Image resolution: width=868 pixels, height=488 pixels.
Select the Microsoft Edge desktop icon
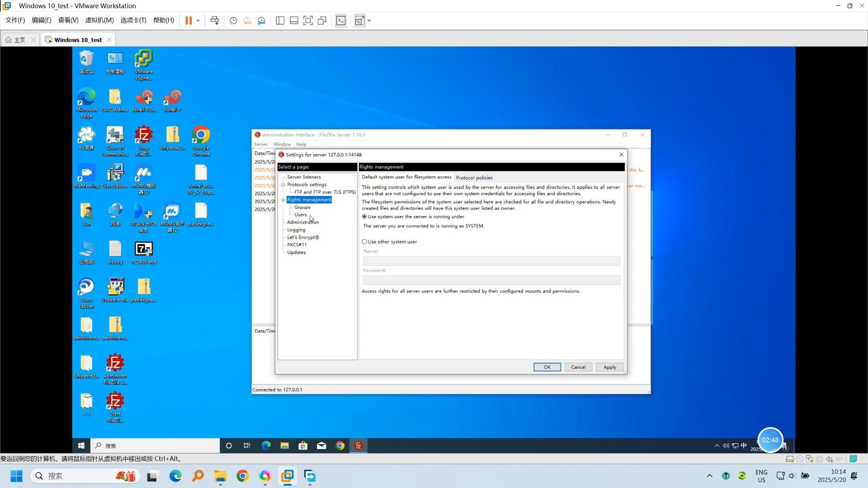click(86, 103)
